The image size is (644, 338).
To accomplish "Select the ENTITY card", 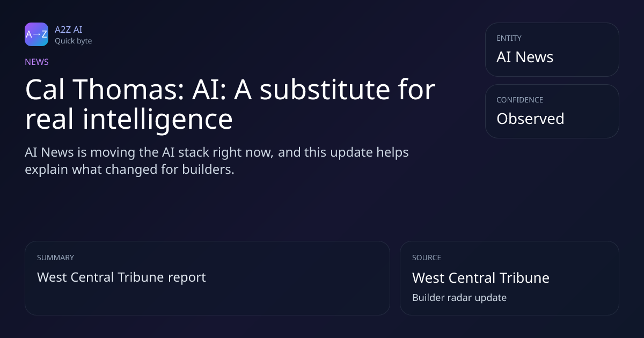I will [552, 49].
